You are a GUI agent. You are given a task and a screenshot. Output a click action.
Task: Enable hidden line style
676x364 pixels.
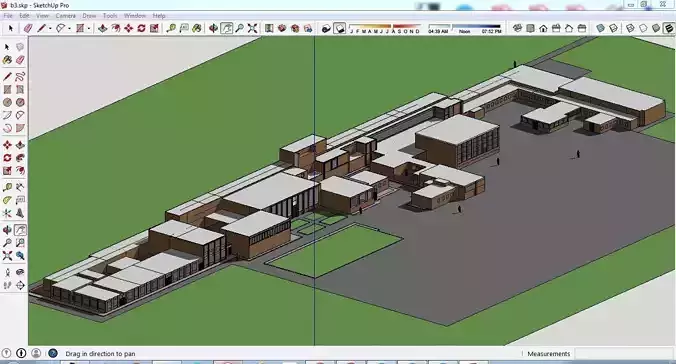coord(643,28)
